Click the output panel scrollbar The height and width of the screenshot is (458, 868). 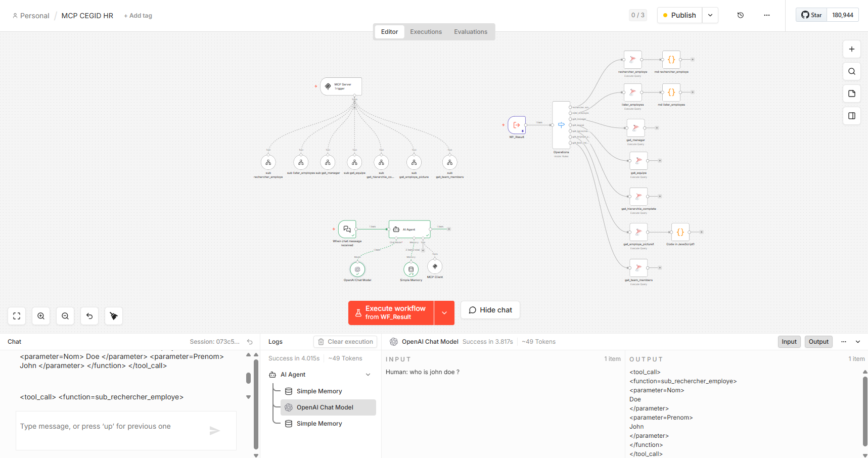coord(865,410)
